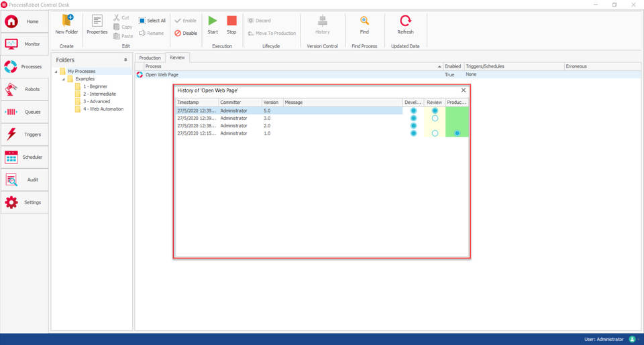Click the Discard lifecycle command
Screen dimensions: 644x345
point(259,21)
